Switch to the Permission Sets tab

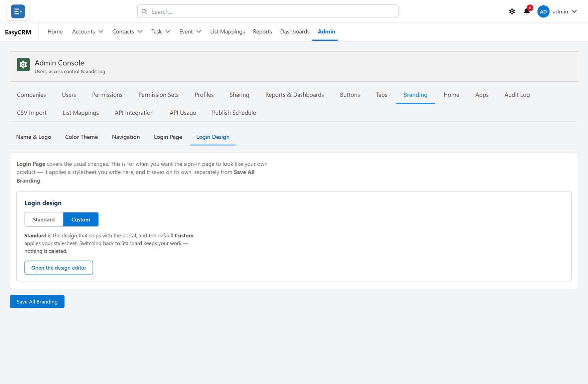point(158,95)
